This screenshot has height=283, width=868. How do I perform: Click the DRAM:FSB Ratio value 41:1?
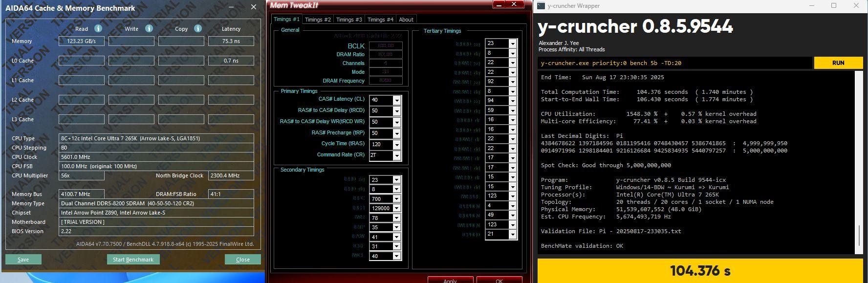(x=231, y=194)
